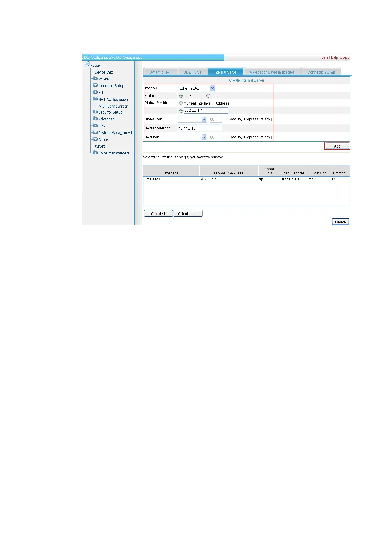Collapse the NAT Configuration folder icon
The width and height of the screenshot is (392, 533).
[95, 99]
